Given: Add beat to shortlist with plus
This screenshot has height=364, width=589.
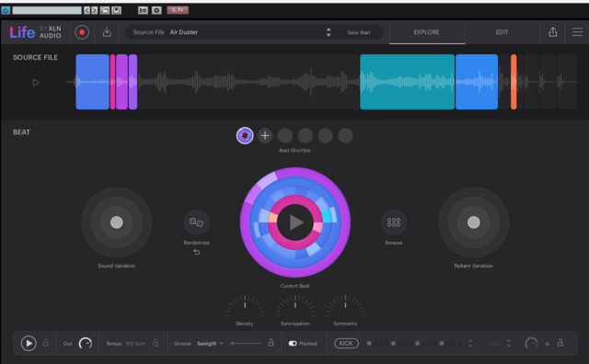Looking at the screenshot, I should [x=265, y=135].
